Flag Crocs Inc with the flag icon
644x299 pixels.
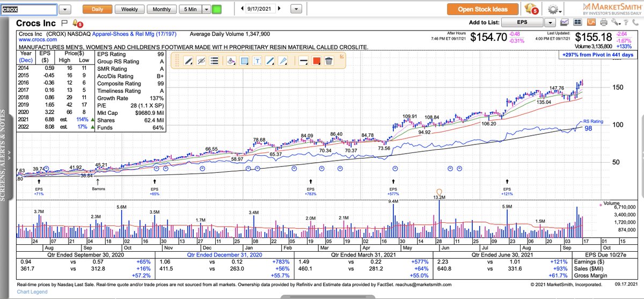[64, 24]
